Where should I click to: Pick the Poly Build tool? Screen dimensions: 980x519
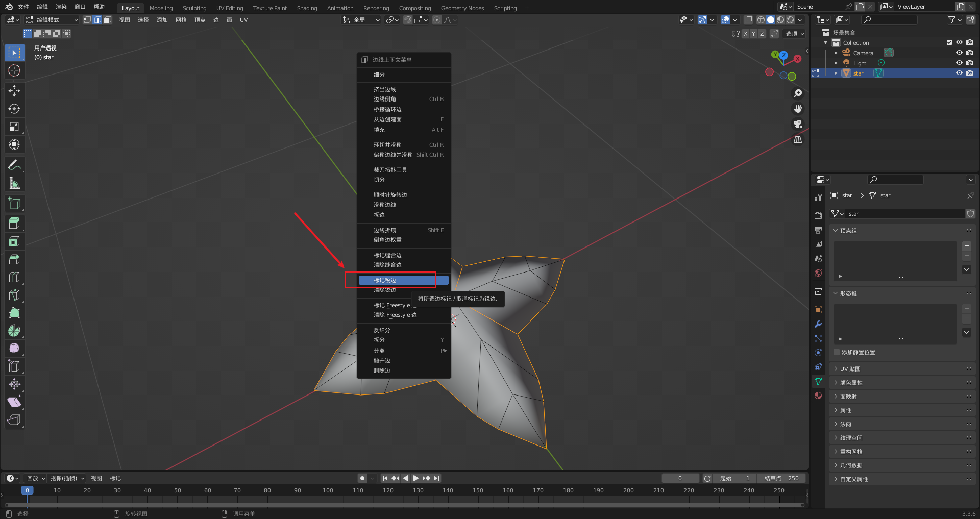pos(14,313)
